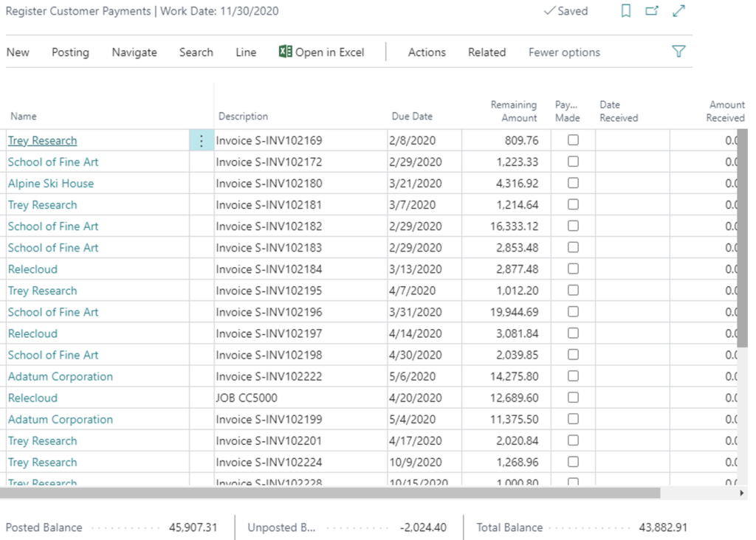Toggle Payment Made for JOB CC5000 row
Screen dimensions: 756x540
(572, 398)
